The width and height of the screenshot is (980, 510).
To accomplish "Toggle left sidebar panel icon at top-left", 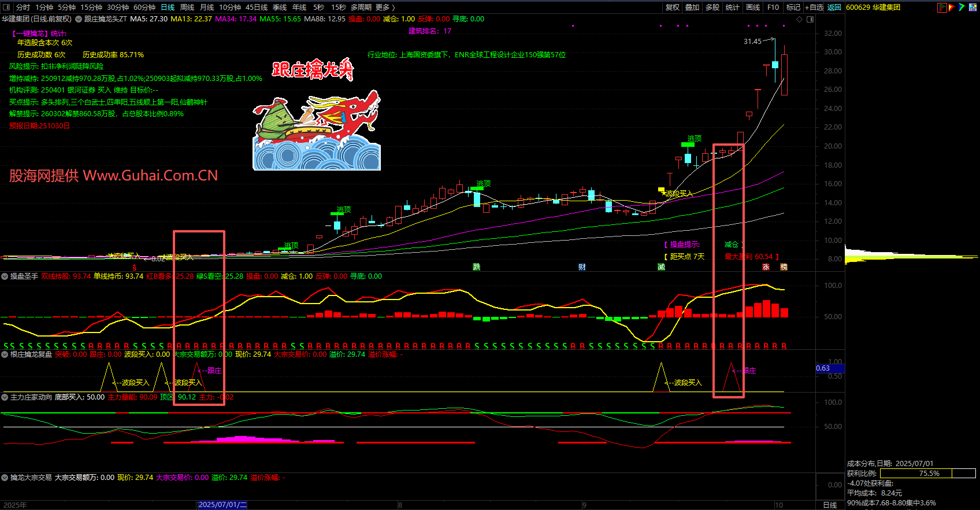I will (x=6, y=8).
